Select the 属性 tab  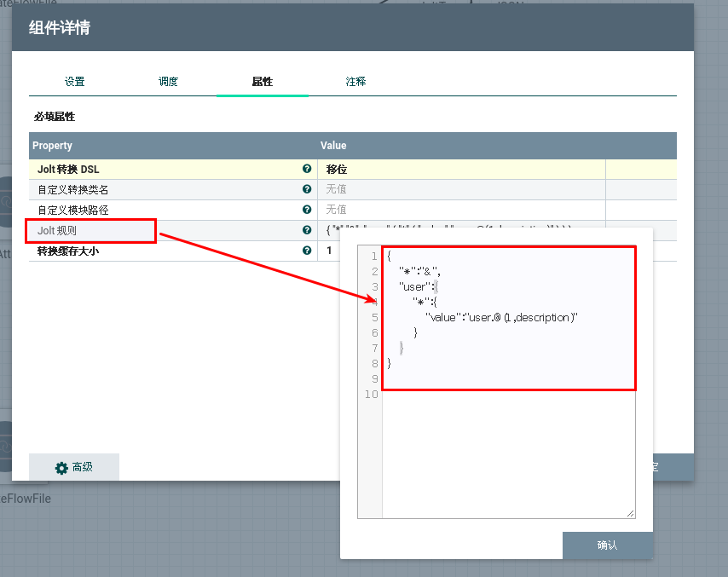(x=263, y=82)
